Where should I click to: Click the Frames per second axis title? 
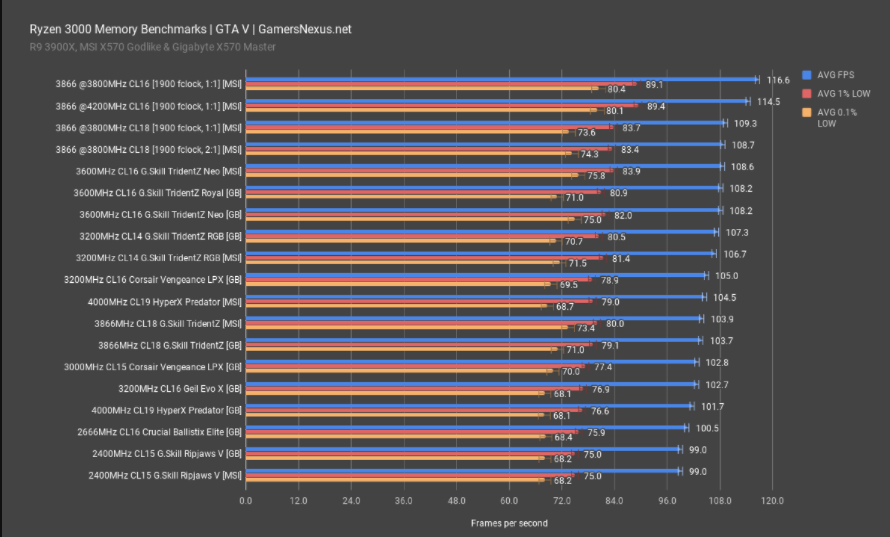[x=509, y=523]
